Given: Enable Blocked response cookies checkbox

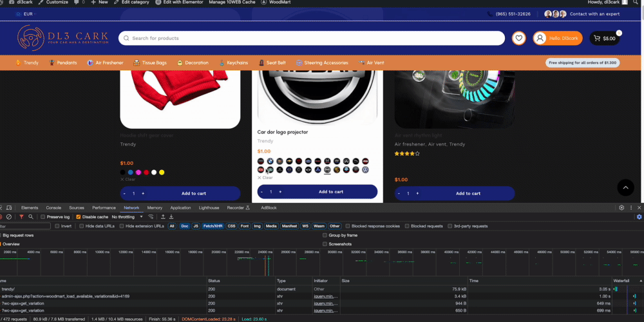Looking at the screenshot, I should pos(348,226).
